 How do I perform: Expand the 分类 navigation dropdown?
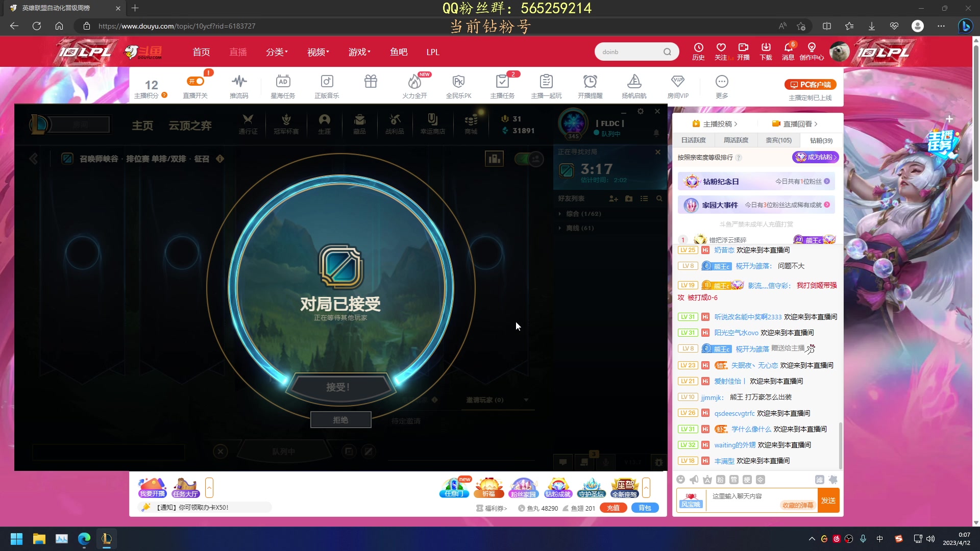[x=277, y=52]
